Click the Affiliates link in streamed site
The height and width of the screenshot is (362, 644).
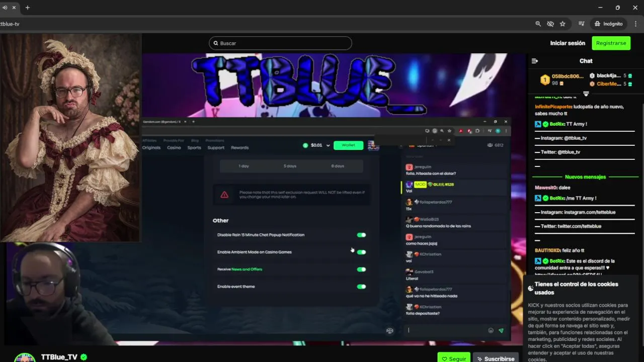[x=149, y=141]
